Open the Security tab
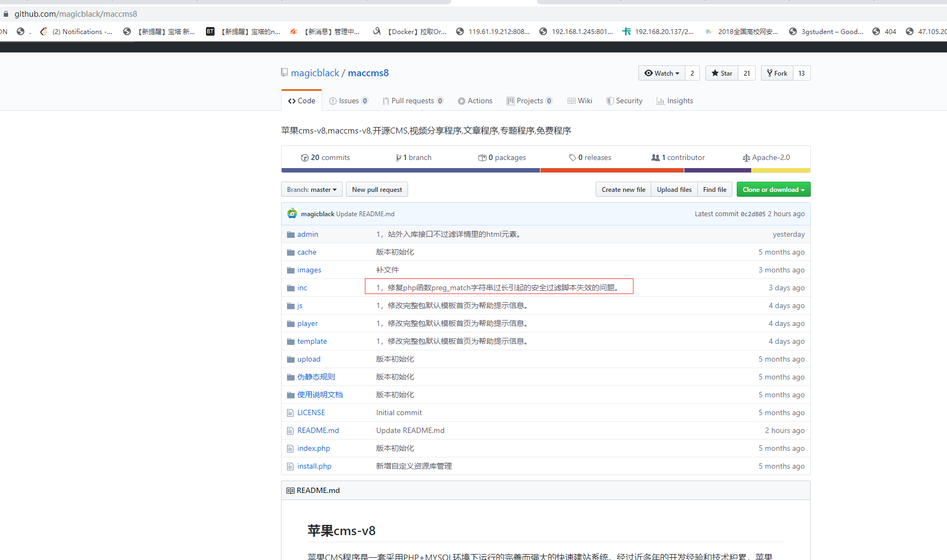 (625, 101)
